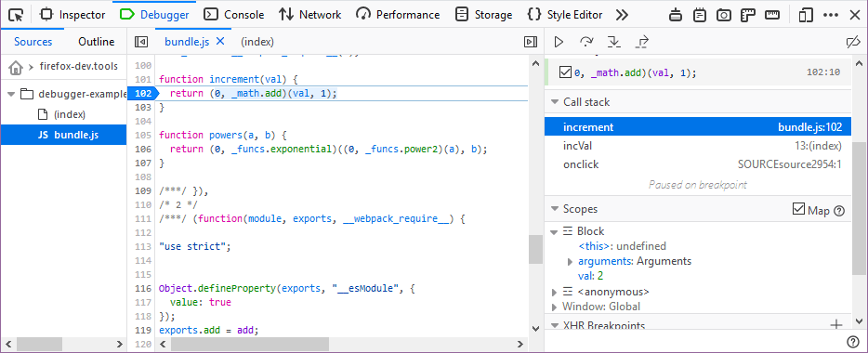The height and width of the screenshot is (353, 868).
Task: Add an XHR breakpoint plus icon
Action: [836, 324]
